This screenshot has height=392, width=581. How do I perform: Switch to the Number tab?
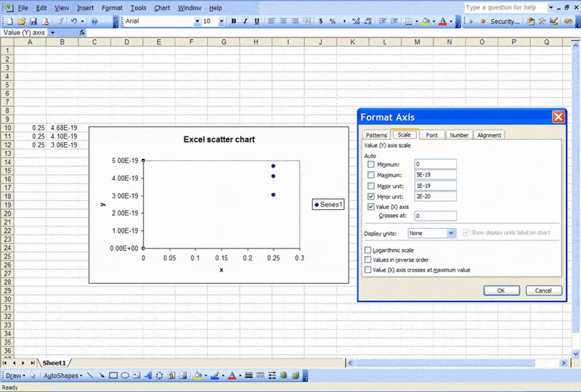pos(458,135)
